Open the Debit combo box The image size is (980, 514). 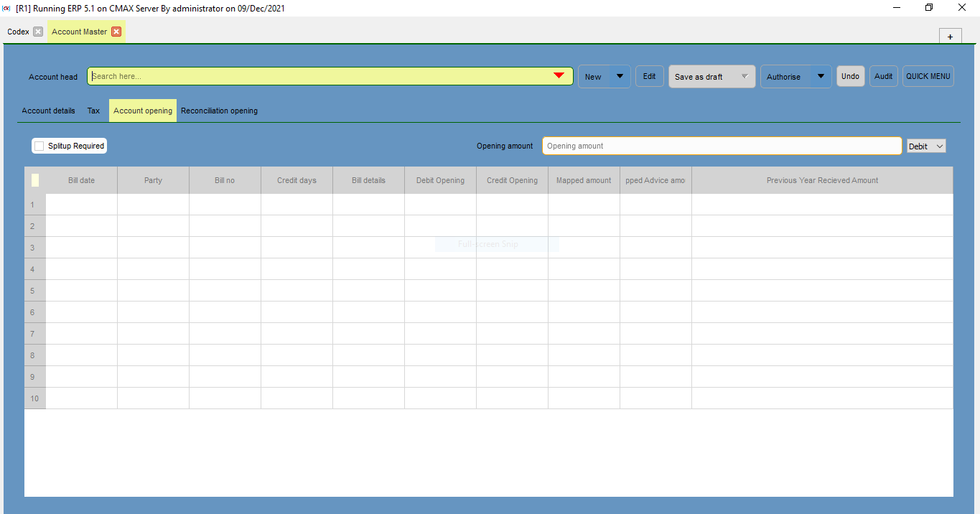(925, 146)
